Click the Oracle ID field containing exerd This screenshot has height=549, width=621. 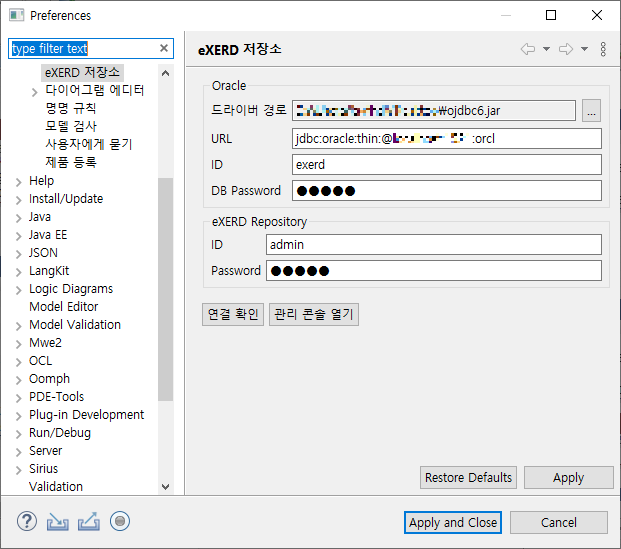tap(447, 164)
